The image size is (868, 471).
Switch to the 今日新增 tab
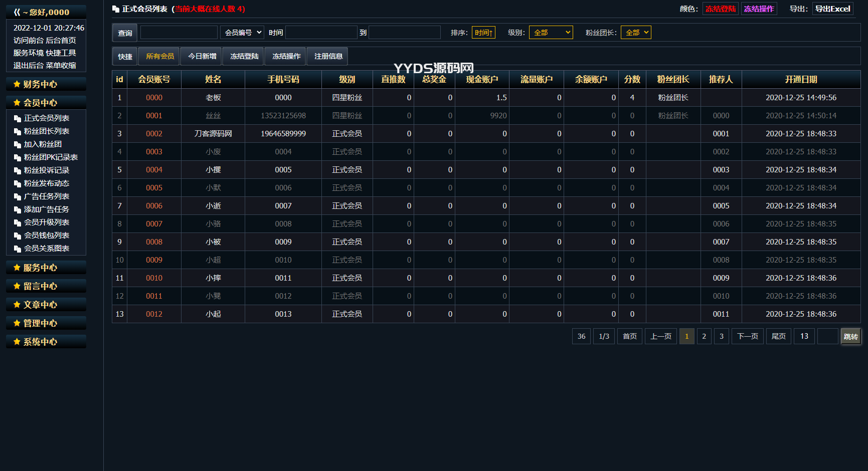click(x=202, y=56)
